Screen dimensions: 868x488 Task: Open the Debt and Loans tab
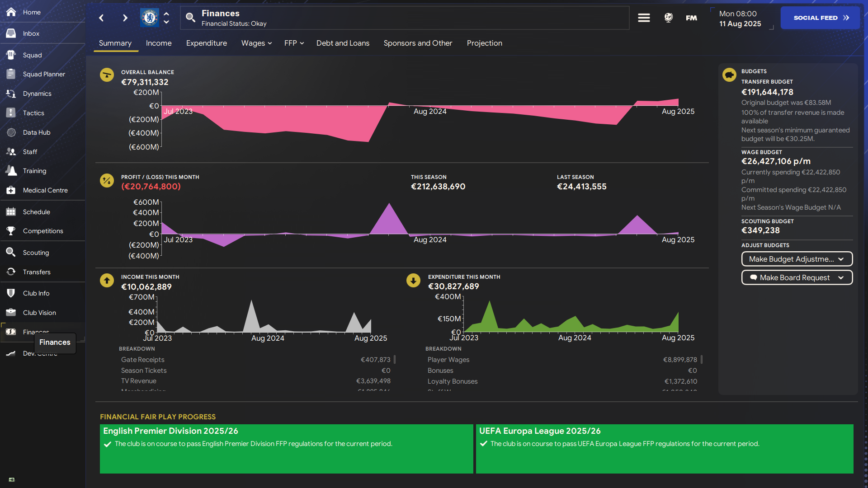point(343,43)
